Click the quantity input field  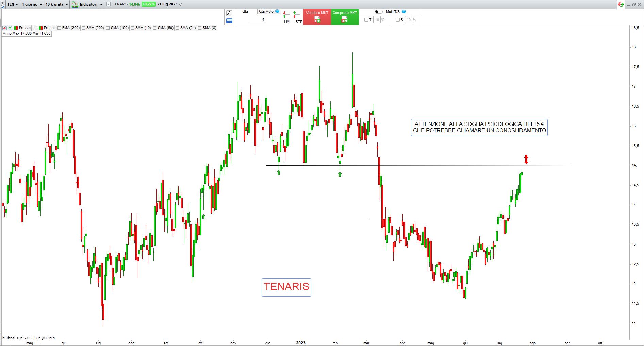tap(257, 20)
